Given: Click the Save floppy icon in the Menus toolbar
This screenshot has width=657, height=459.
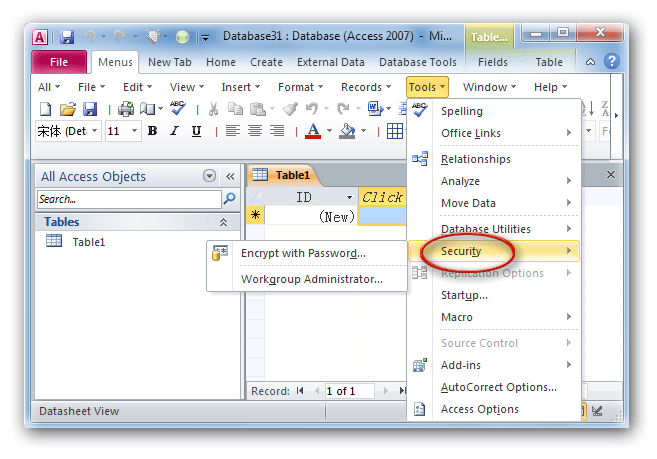Looking at the screenshot, I should [x=90, y=109].
